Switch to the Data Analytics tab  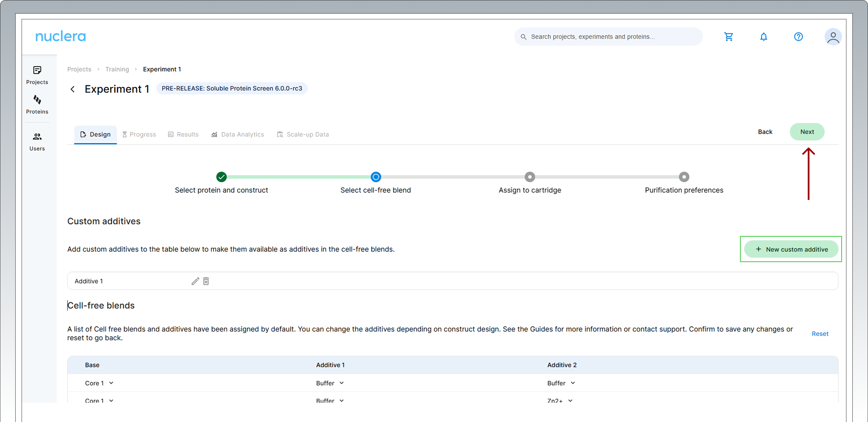(238, 134)
